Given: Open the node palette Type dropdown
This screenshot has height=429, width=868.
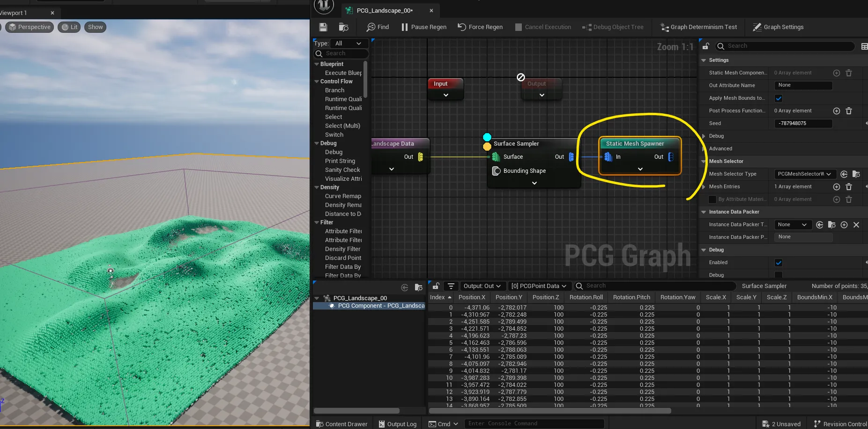Looking at the screenshot, I should [x=349, y=44].
